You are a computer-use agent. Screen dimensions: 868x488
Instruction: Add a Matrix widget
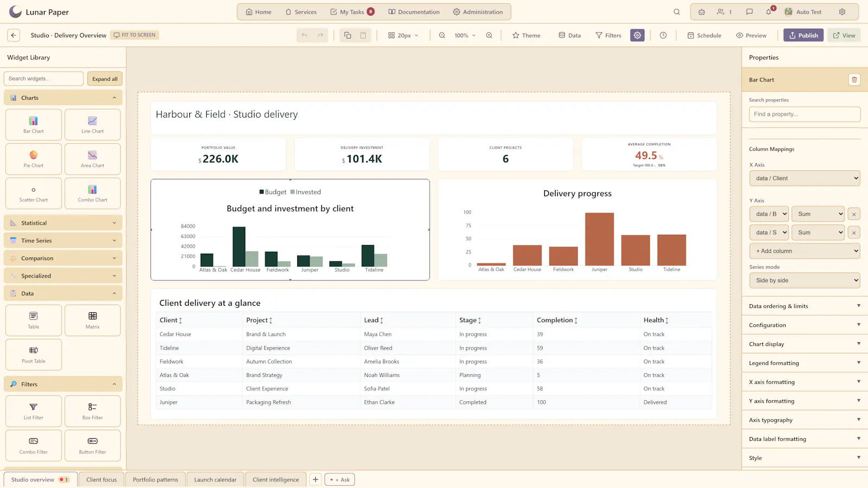tap(93, 320)
